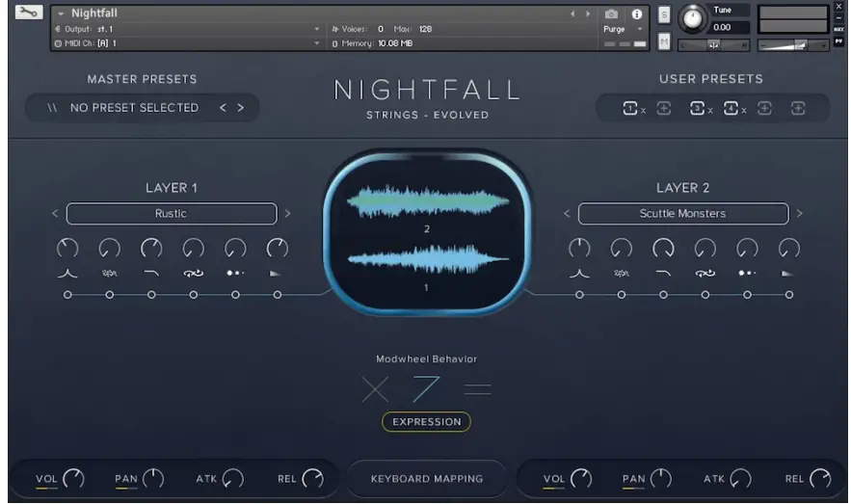Toggle Layer 1 filter effect circle
This screenshot has width=851, height=504.
(151, 295)
